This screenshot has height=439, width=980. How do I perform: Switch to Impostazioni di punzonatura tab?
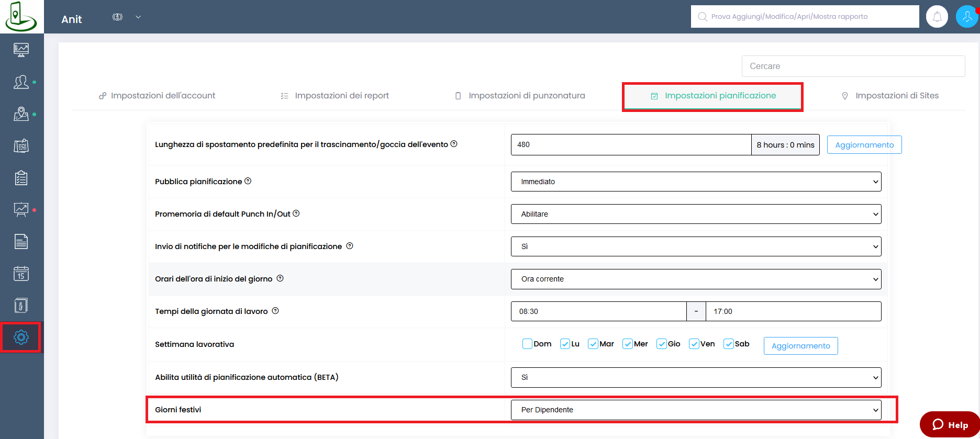coord(520,96)
